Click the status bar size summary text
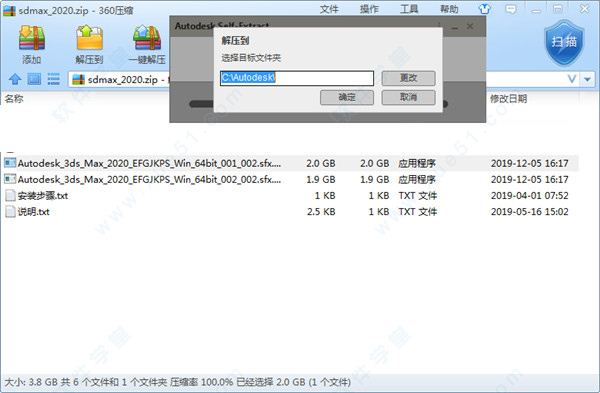This screenshot has width=600, height=393. pos(177,382)
